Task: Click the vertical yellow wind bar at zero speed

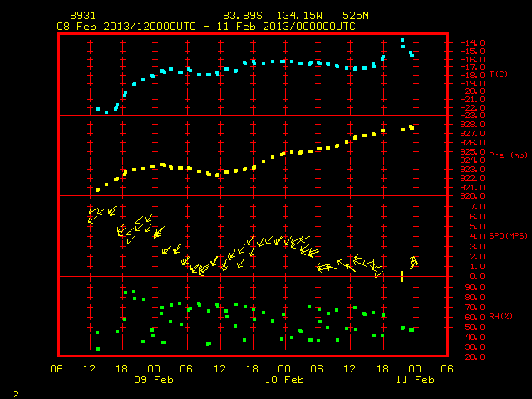Action: [402, 276]
